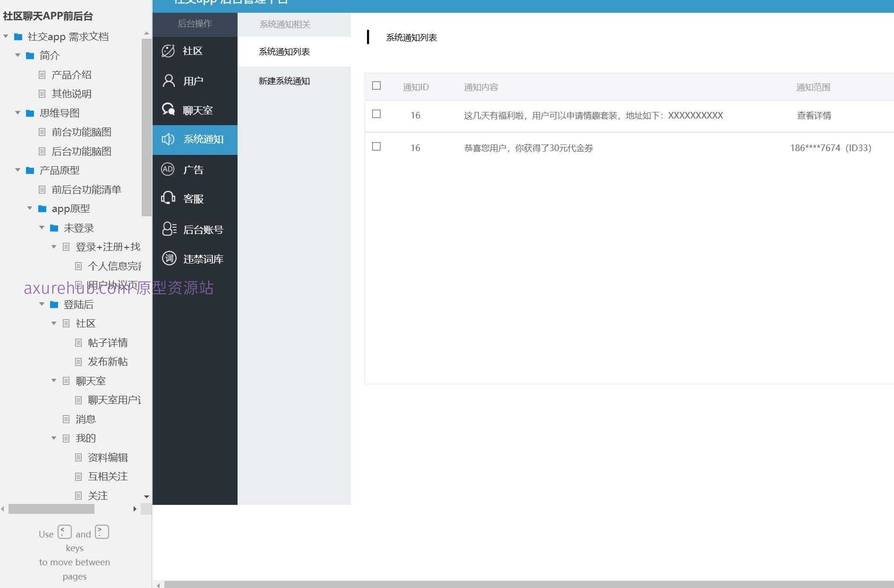Click the 后台账号 account list icon
This screenshot has height=588, width=894.
click(x=169, y=229)
